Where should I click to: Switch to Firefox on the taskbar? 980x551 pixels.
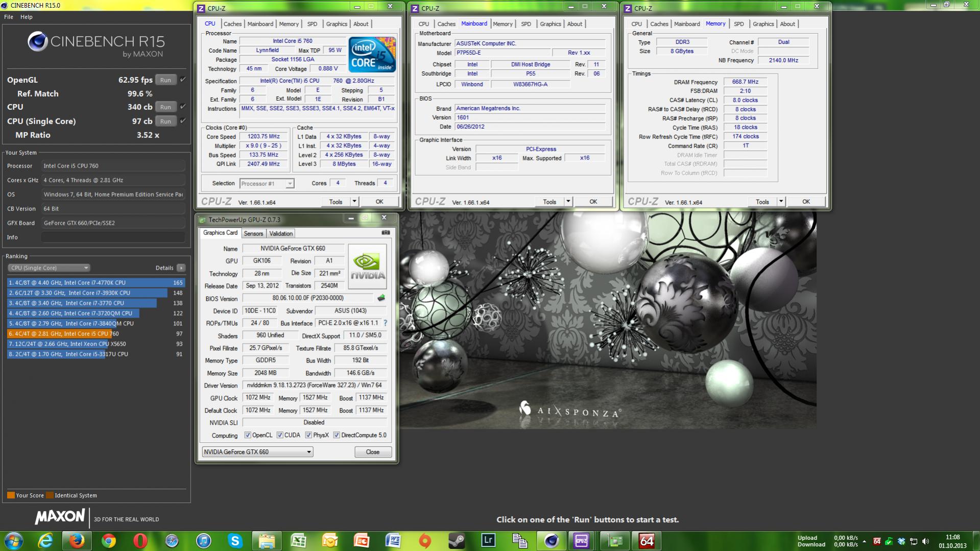pyautogui.click(x=77, y=541)
